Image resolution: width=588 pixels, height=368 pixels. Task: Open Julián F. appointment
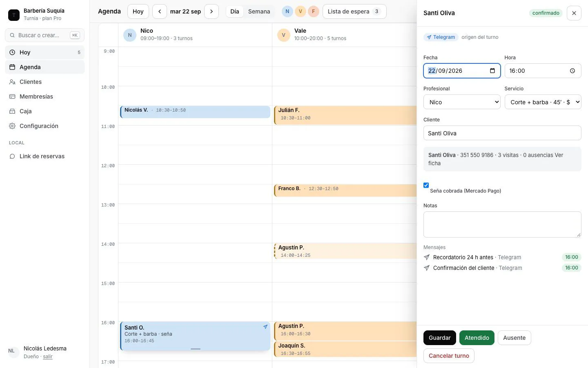(345, 115)
